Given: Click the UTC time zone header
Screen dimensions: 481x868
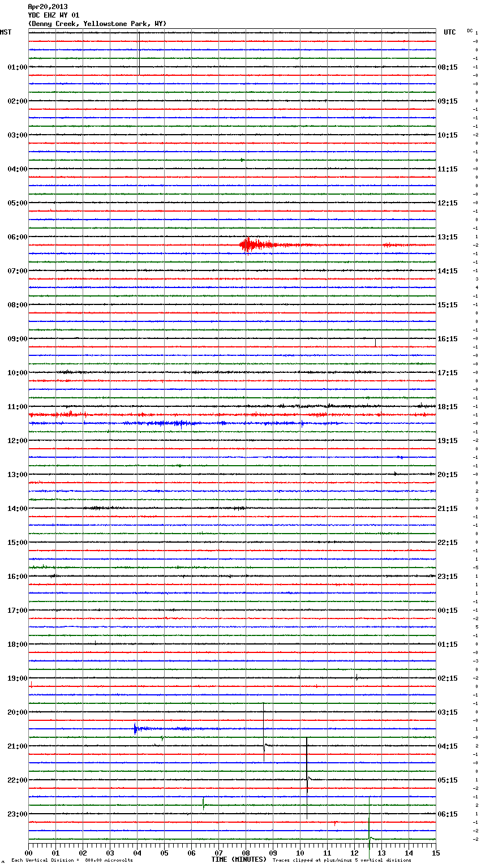Looking at the screenshot, I should click(x=450, y=32).
